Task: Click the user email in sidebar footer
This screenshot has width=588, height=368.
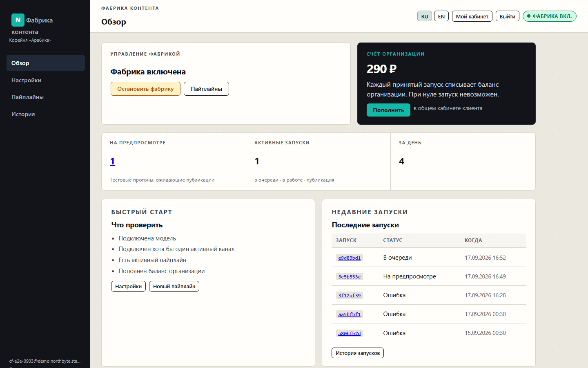Action: pos(45,361)
